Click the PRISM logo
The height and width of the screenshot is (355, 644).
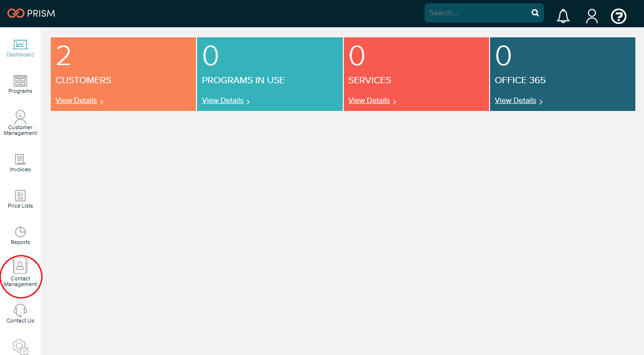tap(31, 13)
